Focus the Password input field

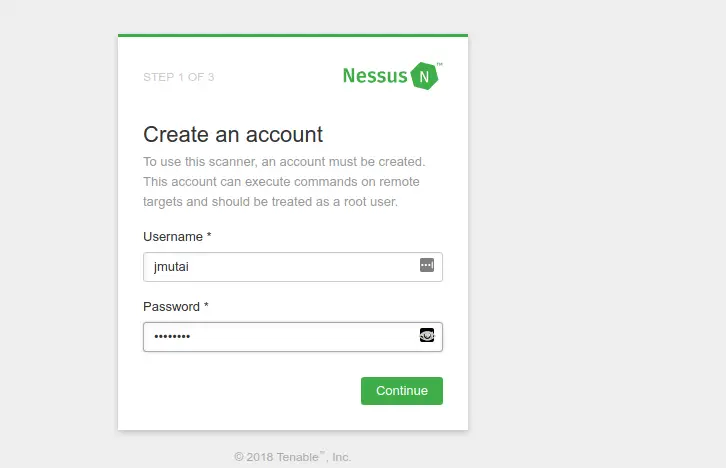tap(293, 337)
